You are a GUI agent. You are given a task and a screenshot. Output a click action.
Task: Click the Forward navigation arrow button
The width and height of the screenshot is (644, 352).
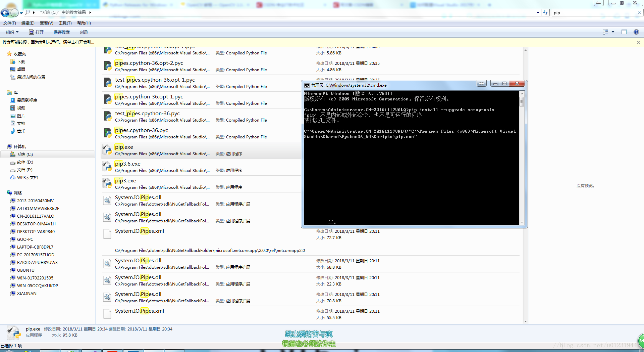(14, 13)
